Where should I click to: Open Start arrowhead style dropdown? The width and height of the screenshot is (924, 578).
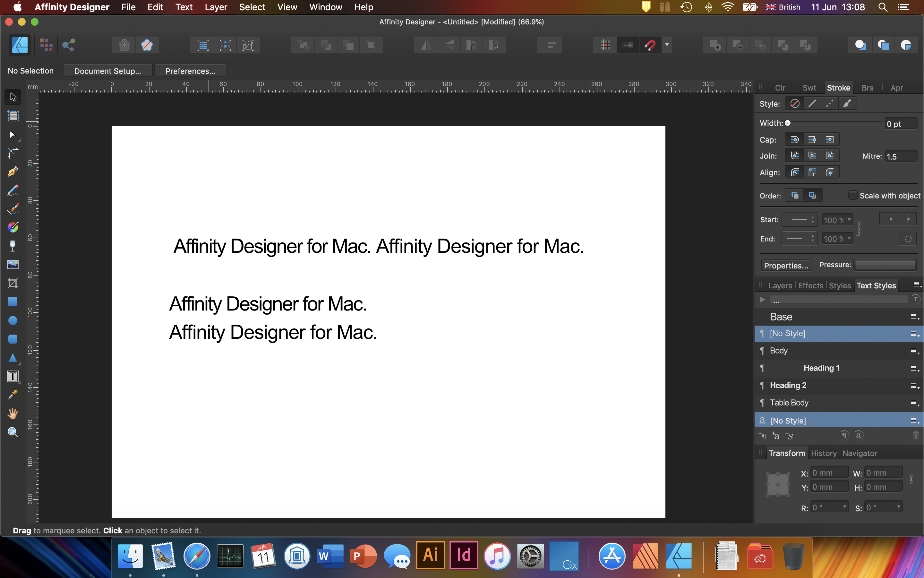click(800, 220)
